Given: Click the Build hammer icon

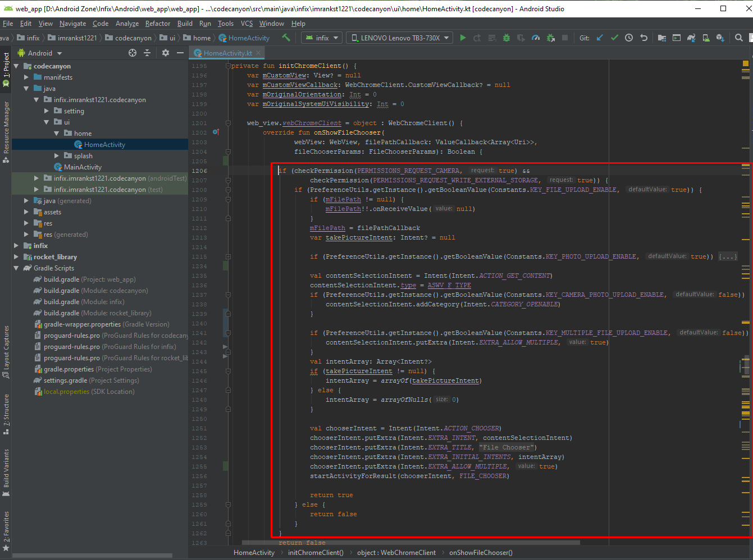Looking at the screenshot, I should (x=286, y=38).
